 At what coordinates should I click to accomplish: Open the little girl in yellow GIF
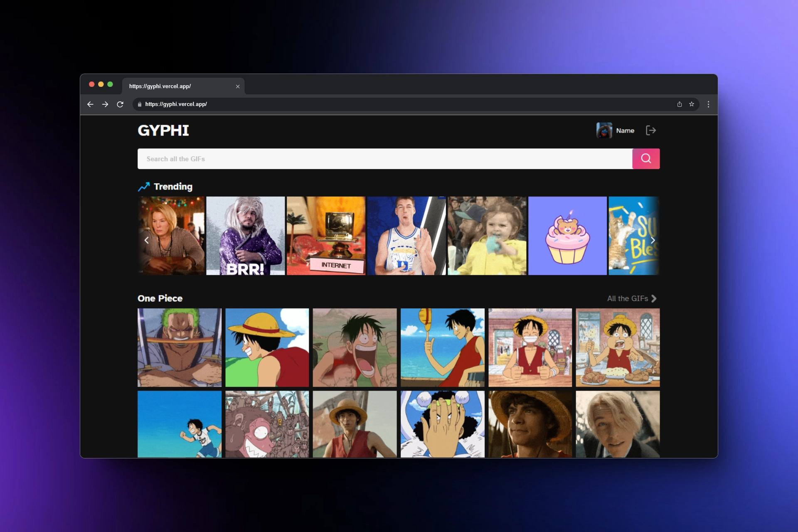(487, 236)
